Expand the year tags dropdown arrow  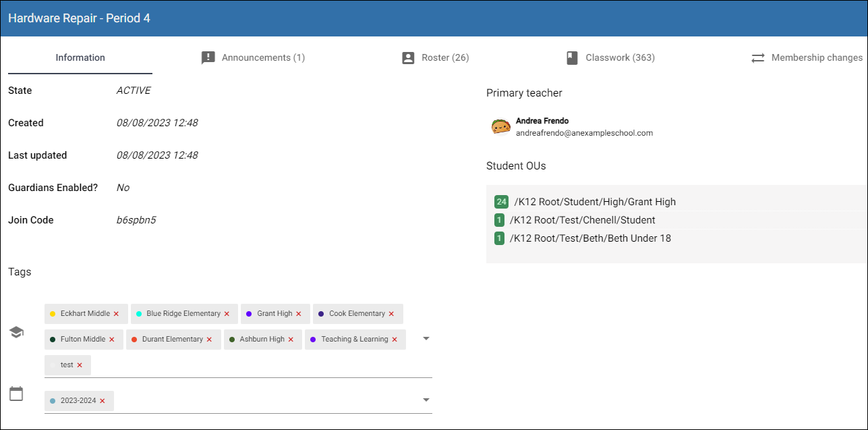(426, 400)
